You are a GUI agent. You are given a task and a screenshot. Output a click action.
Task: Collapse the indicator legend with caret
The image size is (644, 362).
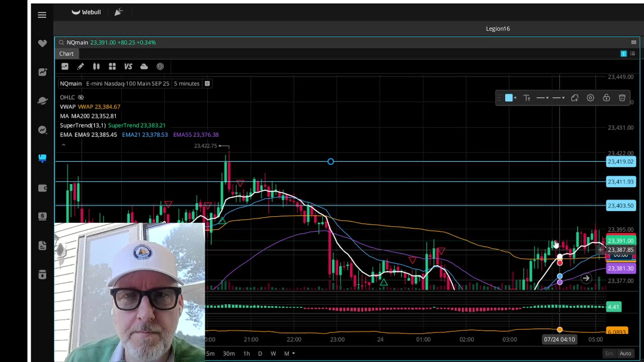[x=63, y=145]
